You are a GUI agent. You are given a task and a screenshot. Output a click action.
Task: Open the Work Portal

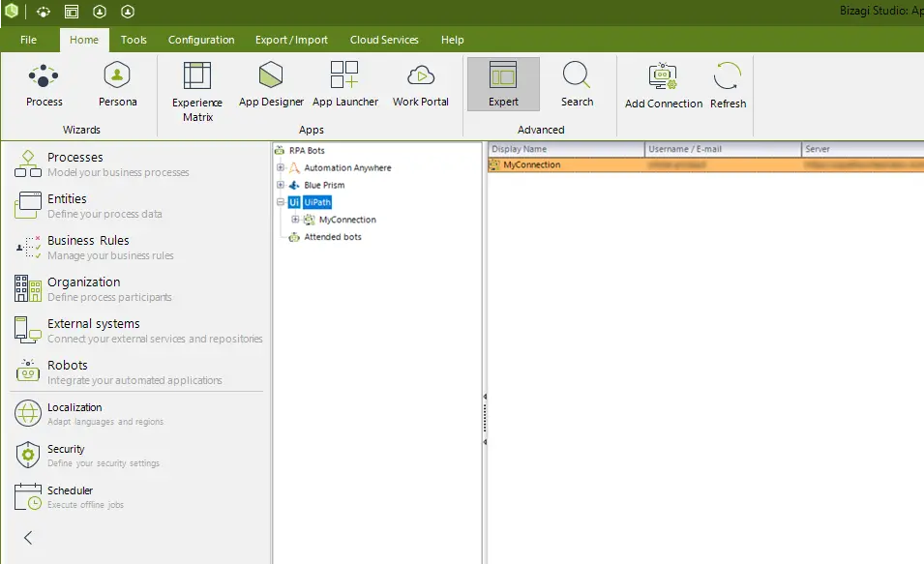(x=421, y=85)
